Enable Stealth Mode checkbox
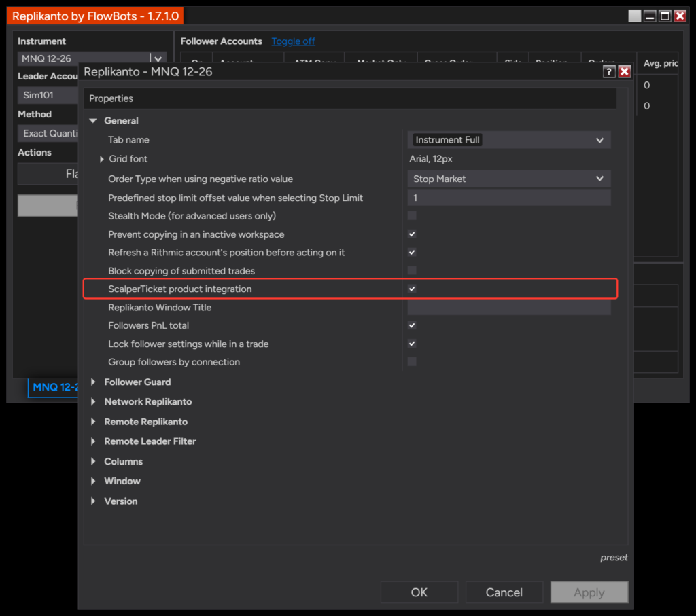Screen dimensions: 696x616 point(412,215)
